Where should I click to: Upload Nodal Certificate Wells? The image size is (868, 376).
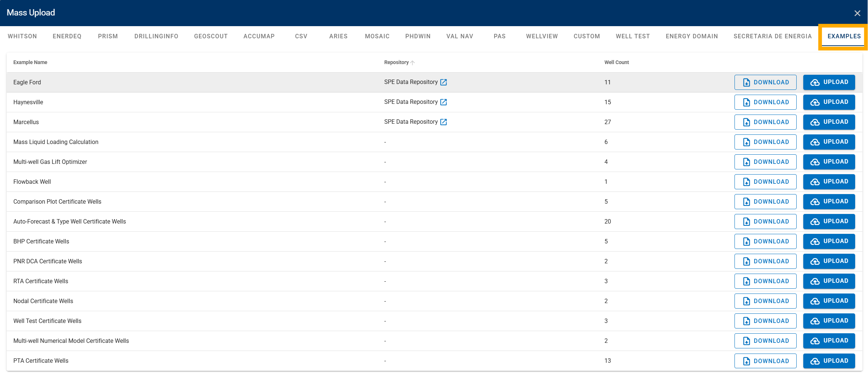point(829,301)
